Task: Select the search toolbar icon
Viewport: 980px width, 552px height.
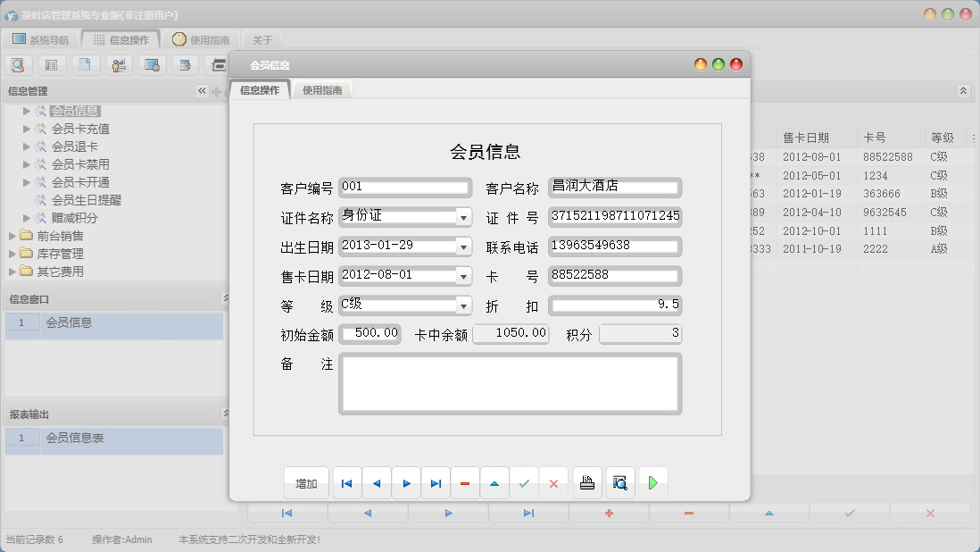Action: pos(19,64)
